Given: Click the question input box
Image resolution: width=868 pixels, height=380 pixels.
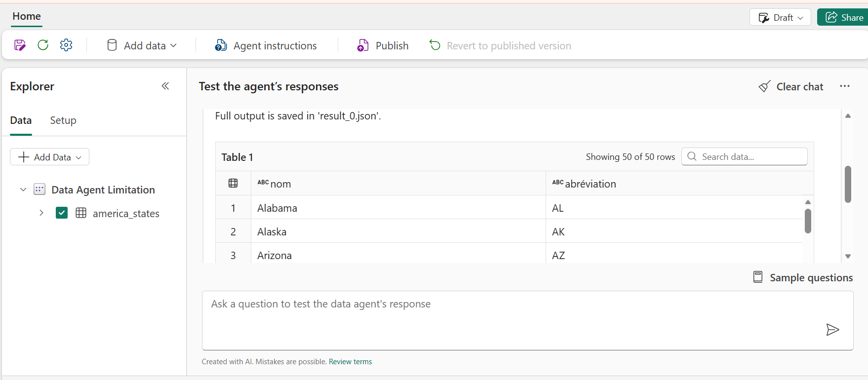Looking at the screenshot, I should [527, 320].
